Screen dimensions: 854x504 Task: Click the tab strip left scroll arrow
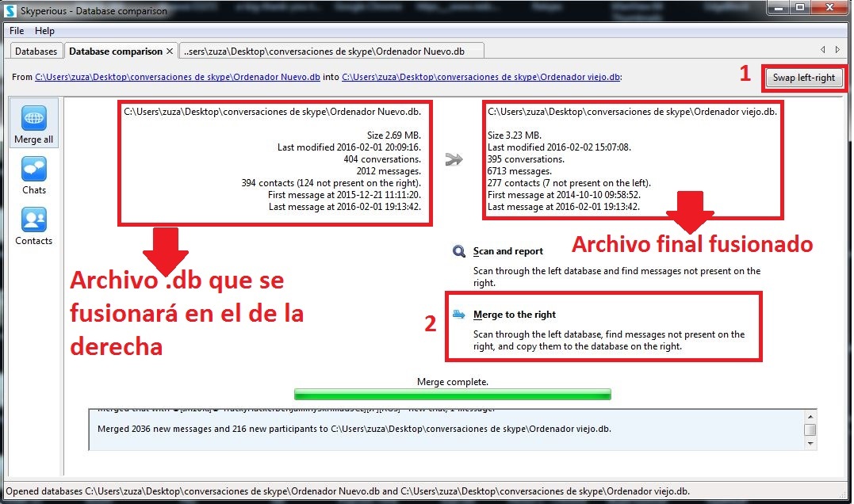[x=822, y=50]
